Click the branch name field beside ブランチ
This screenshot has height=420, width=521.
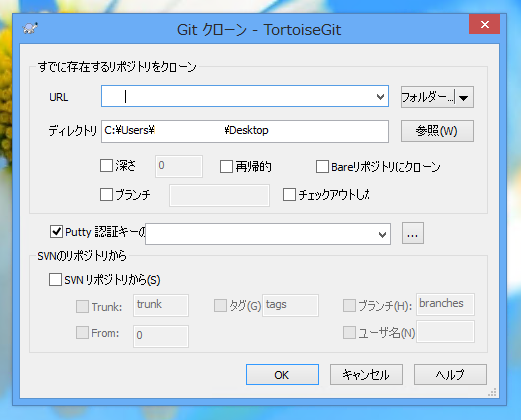point(219,196)
